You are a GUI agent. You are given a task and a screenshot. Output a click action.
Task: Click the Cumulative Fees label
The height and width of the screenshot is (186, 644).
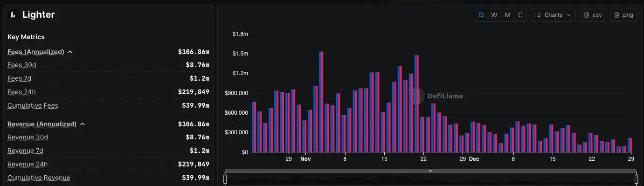point(33,105)
